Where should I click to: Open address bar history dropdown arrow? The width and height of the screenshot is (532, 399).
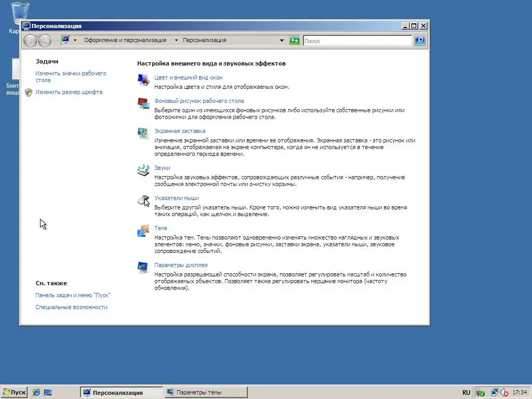(282, 41)
